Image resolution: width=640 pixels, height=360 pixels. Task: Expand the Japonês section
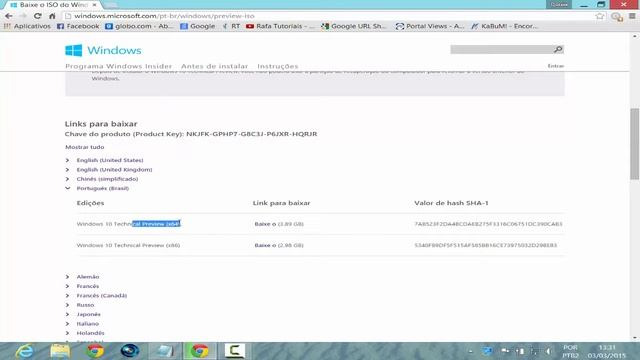(x=89, y=314)
